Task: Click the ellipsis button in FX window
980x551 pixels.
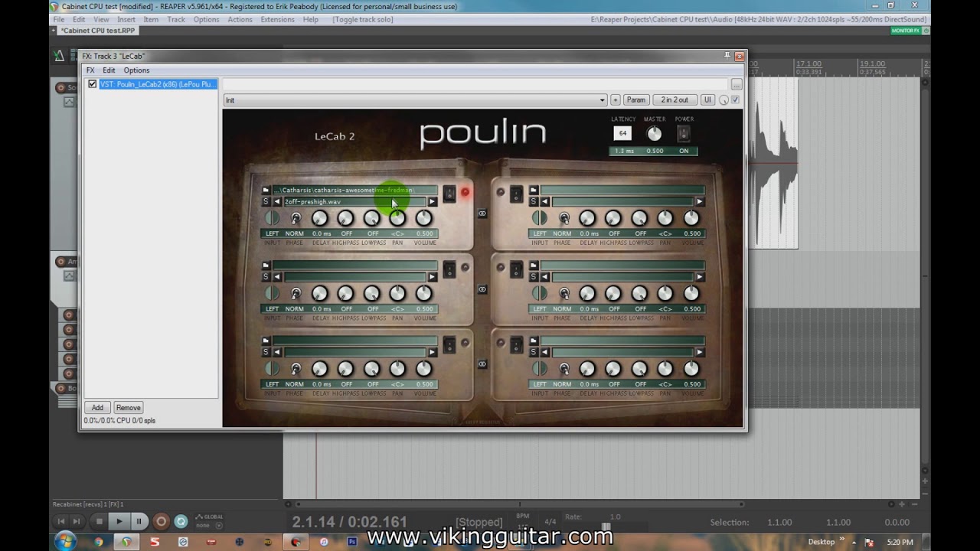Action: [x=737, y=84]
